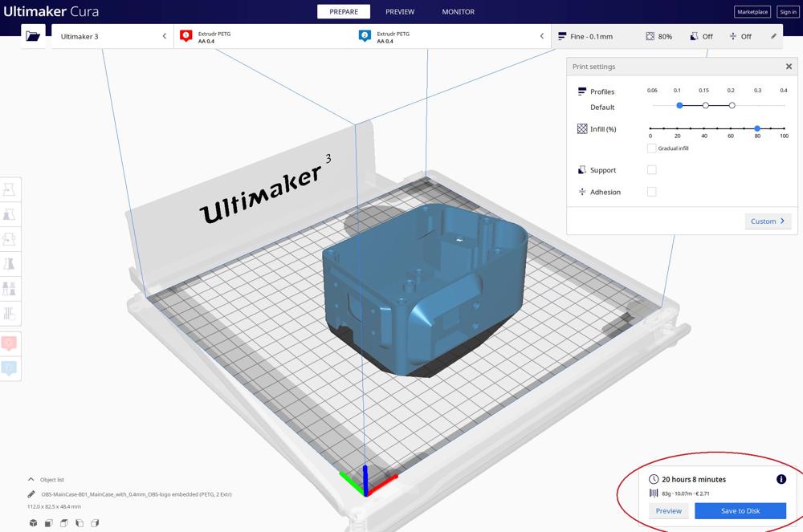Enable the Support checkbox
This screenshot has height=532, width=803.
651,170
